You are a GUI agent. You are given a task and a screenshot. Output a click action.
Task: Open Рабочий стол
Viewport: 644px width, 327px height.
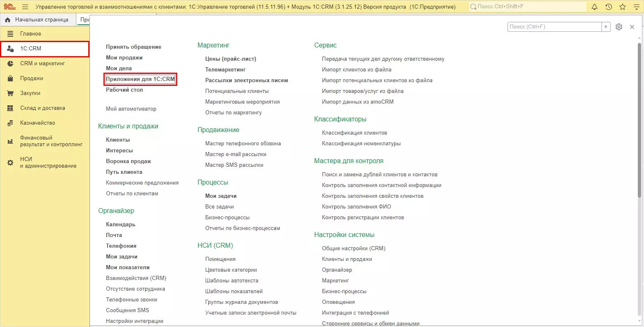(125, 90)
